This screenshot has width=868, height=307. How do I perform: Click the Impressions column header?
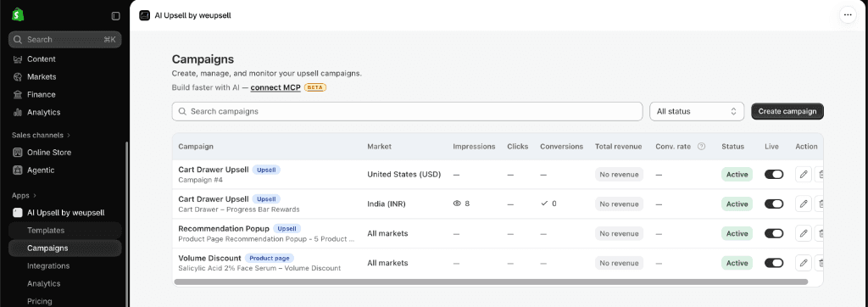click(474, 147)
